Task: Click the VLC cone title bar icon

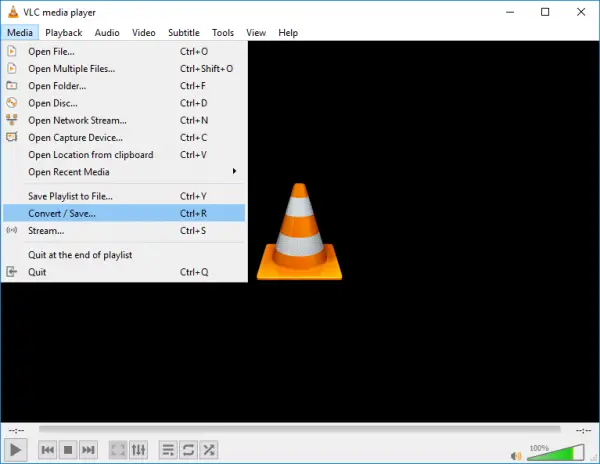Action: pos(13,12)
